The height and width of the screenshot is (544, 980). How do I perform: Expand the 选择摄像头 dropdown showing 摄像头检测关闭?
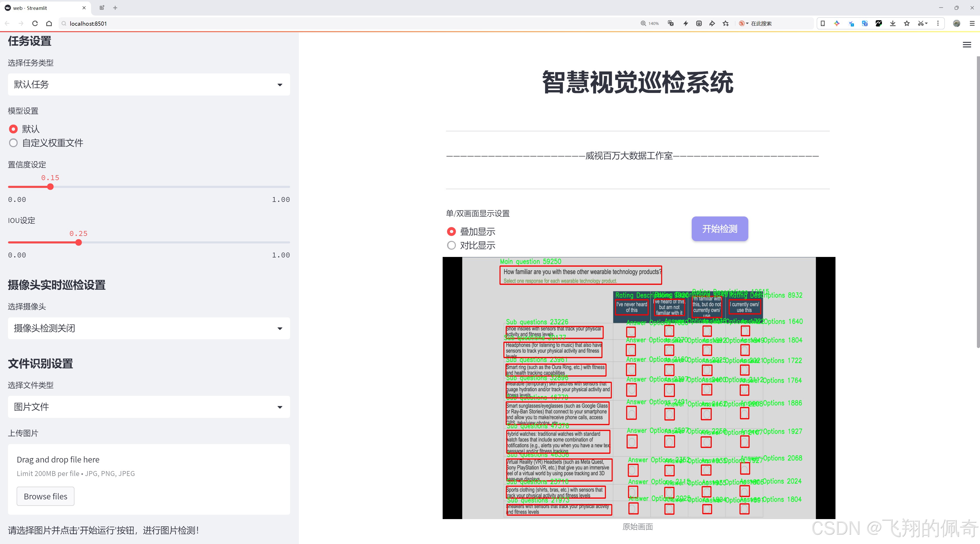click(x=149, y=328)
